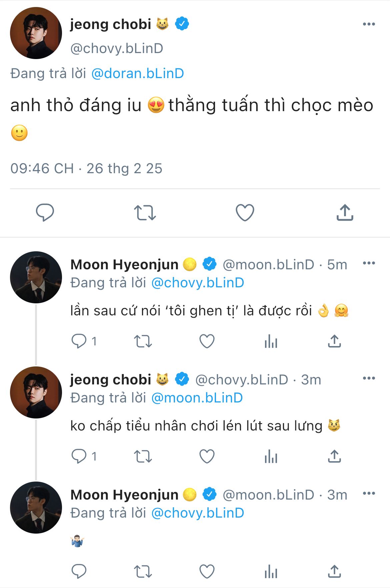Like jeong chobi's 'tiểu nhân' reply
This screenshot has height=588, width=390.
pyautogui.click(x=207, y=456)
